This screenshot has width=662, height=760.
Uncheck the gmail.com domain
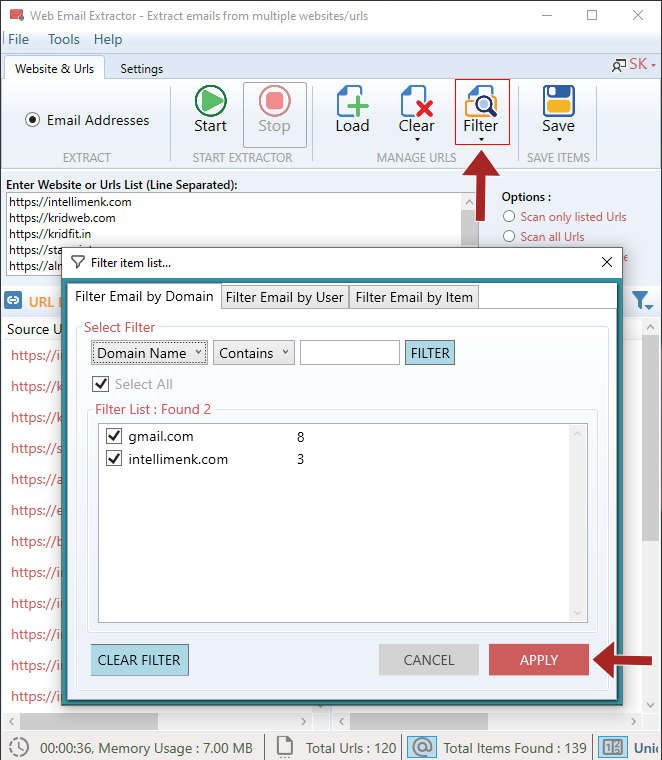coord(114,436)
